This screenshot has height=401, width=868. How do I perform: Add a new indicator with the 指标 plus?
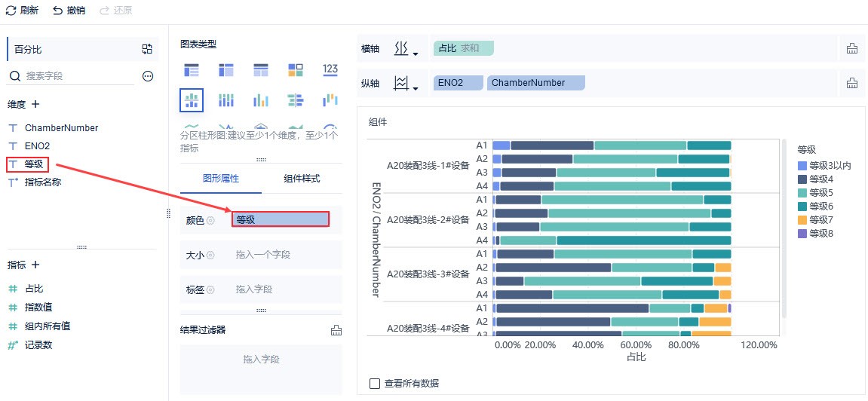pyautogui.click(x=35, y=265)
